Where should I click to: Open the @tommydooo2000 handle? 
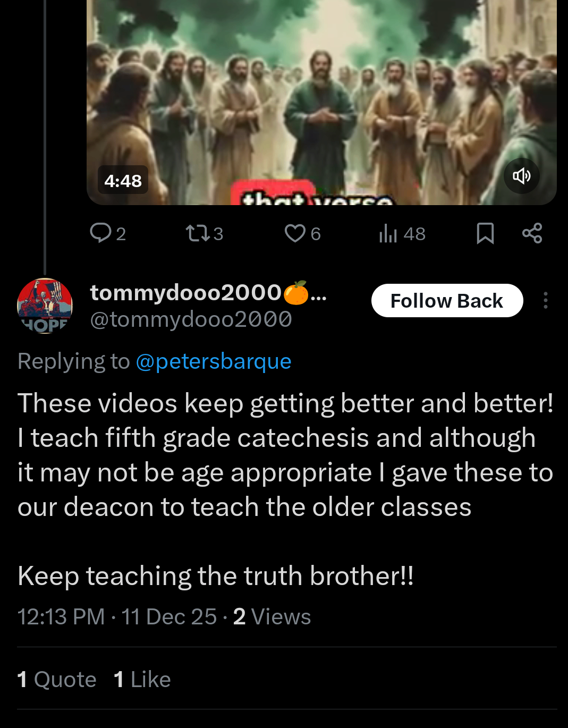point(191,319)
